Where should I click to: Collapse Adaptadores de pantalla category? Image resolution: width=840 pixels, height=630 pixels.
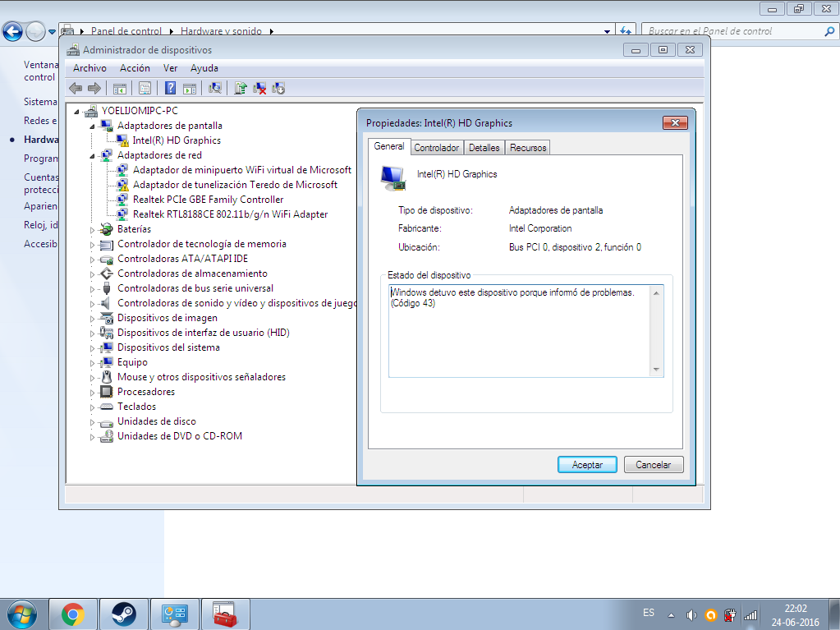click(x=92, y=126)
